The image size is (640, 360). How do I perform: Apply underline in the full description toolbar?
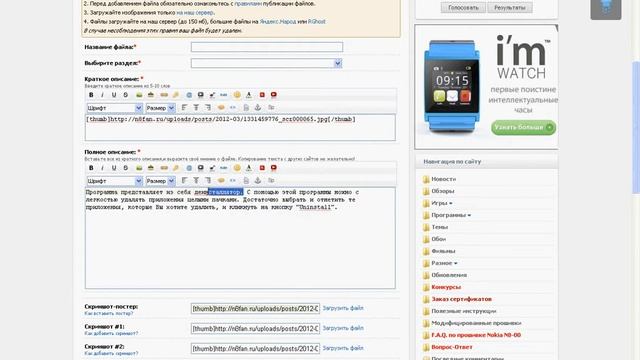tap(114, 168)
